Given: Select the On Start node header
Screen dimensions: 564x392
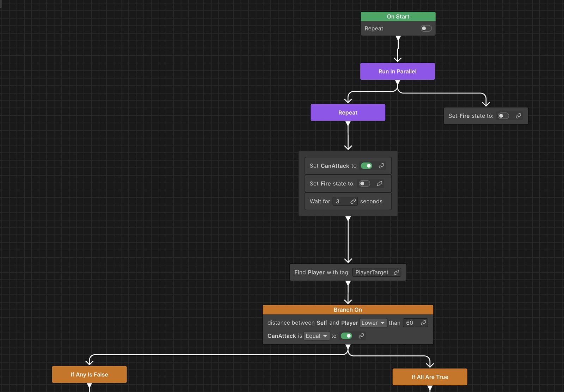Looking at the screenshot, I should [398, 17].
